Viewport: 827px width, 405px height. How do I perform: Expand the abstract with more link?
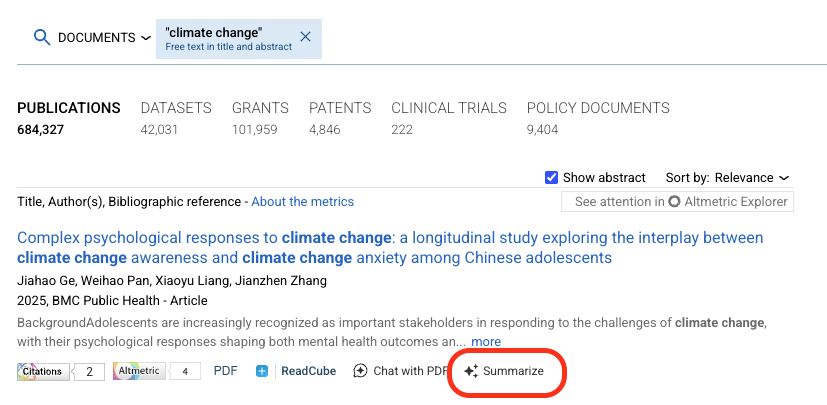click(x=486, y=342)
